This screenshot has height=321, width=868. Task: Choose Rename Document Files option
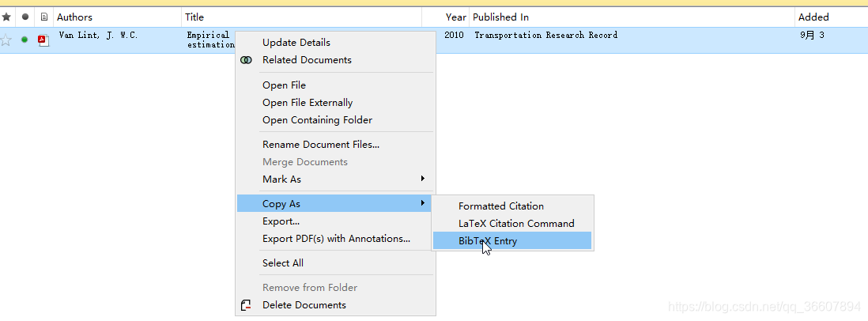[x=336, y=145]
